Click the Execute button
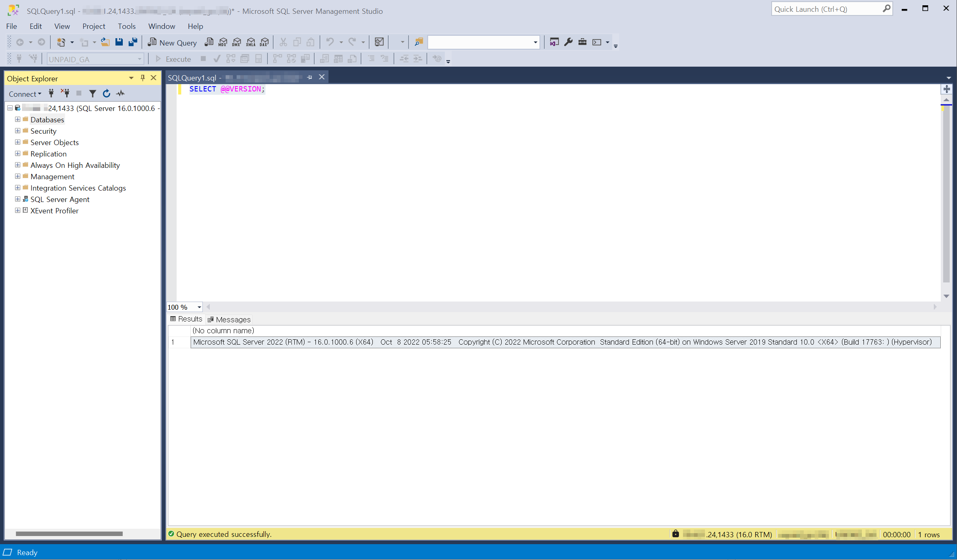 coord(173,59)
